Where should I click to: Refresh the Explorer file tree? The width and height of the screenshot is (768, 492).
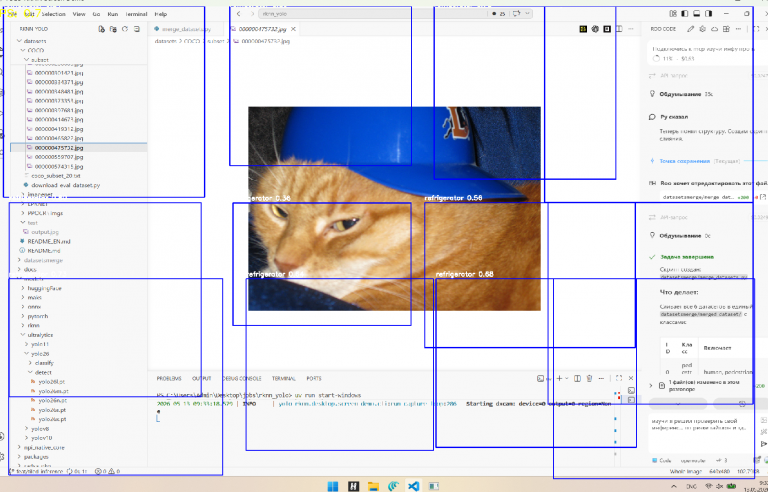125,29
